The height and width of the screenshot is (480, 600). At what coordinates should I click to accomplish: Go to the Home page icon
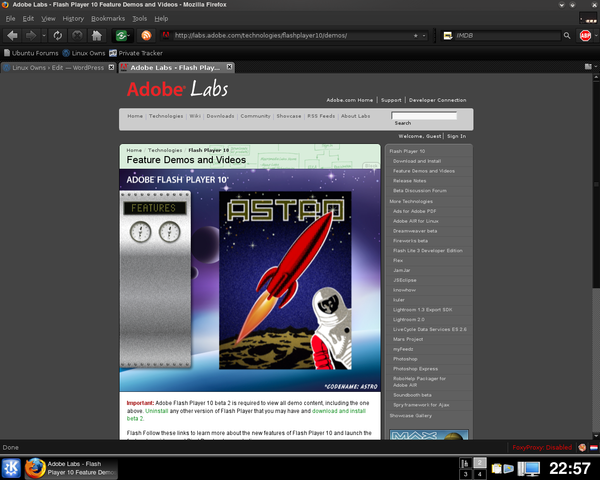pyautogui.click(x=96, y=36)
